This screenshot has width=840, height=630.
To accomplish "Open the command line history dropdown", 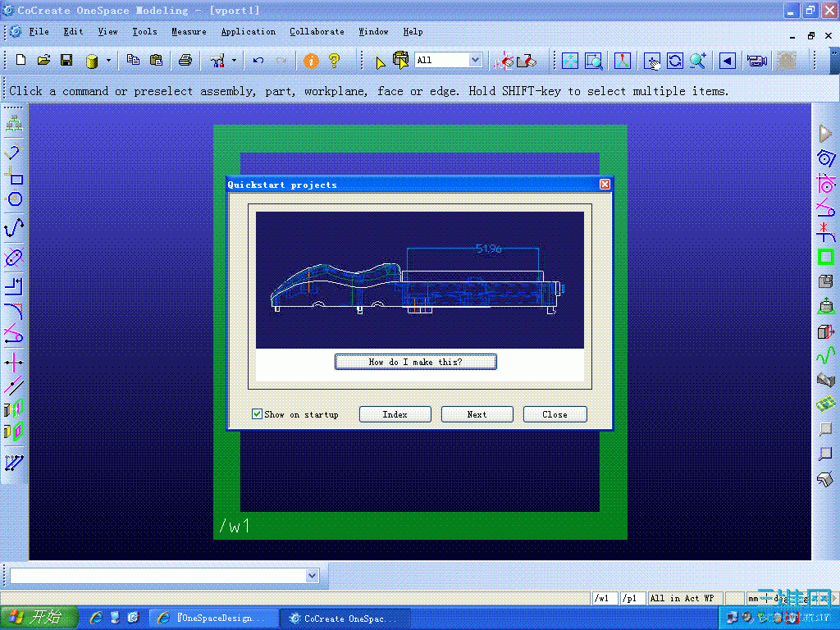I will [x=313, y=576].
